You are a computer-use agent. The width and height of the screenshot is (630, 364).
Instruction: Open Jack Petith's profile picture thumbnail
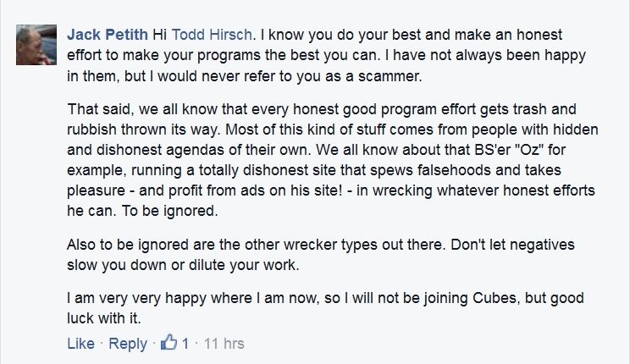click(x=36, y=45)
